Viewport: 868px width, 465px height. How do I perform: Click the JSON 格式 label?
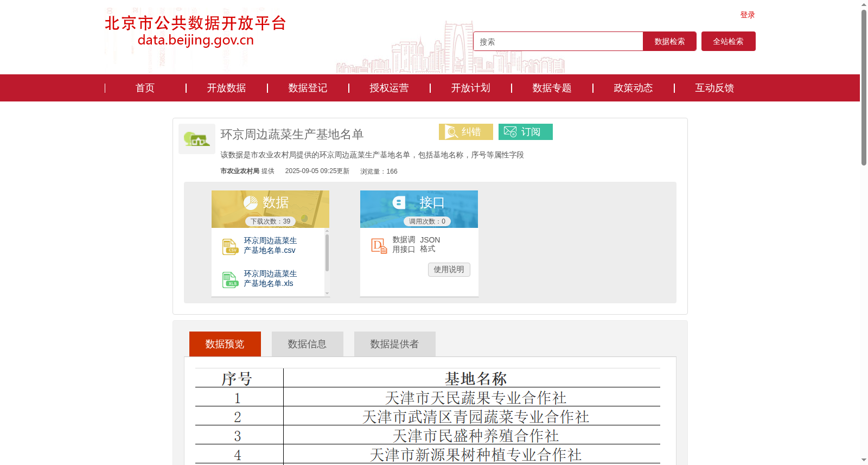pos(430,244)
